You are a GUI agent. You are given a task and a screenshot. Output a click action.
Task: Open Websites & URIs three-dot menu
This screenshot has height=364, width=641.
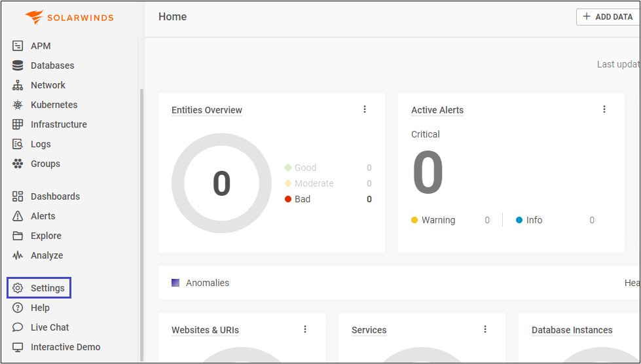click(305, 329)
